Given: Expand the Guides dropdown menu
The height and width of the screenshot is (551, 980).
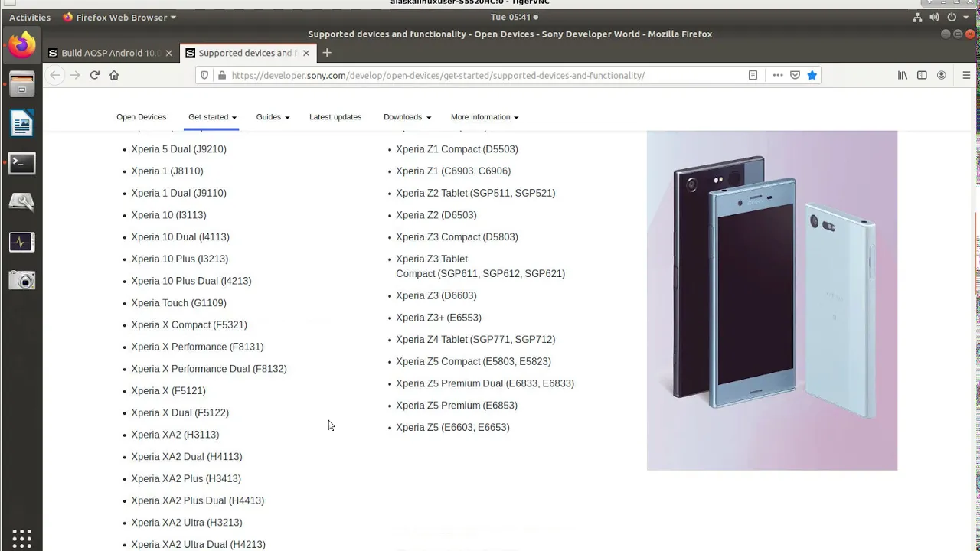Looking at the screenshot, I should tap(273, 117).
